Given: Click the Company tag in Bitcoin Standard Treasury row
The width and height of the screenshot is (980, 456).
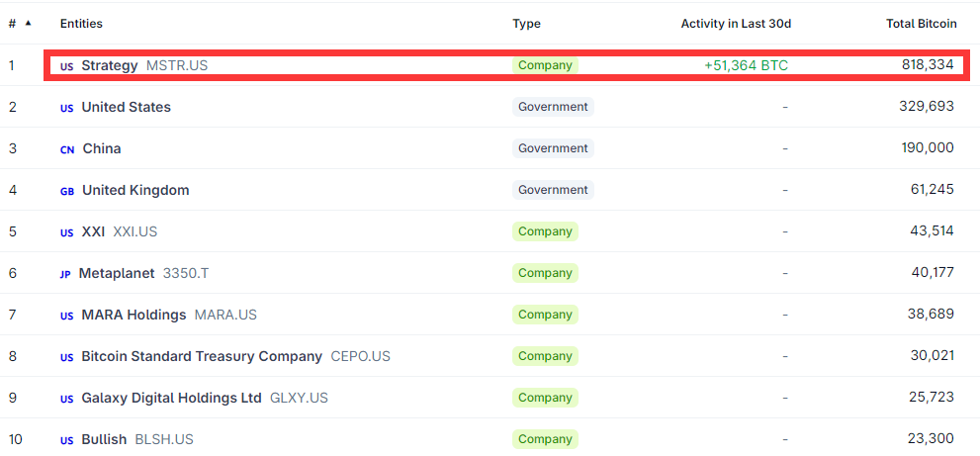Looking at the screenshot, I should [x=545, y=356].
